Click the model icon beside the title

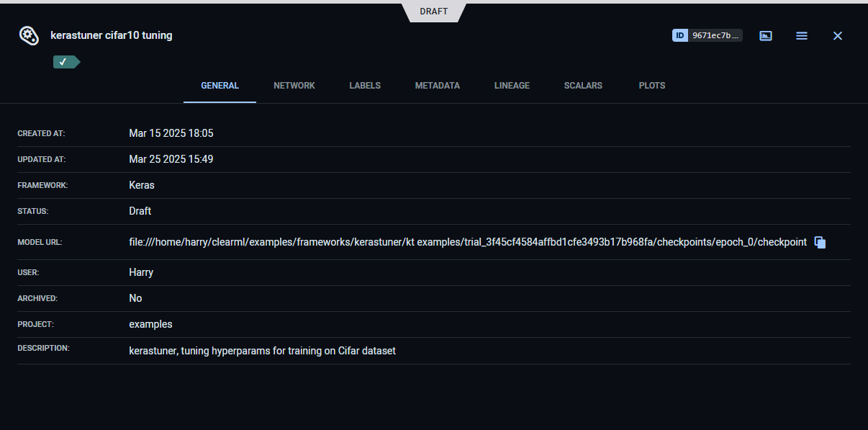point(29,35)
